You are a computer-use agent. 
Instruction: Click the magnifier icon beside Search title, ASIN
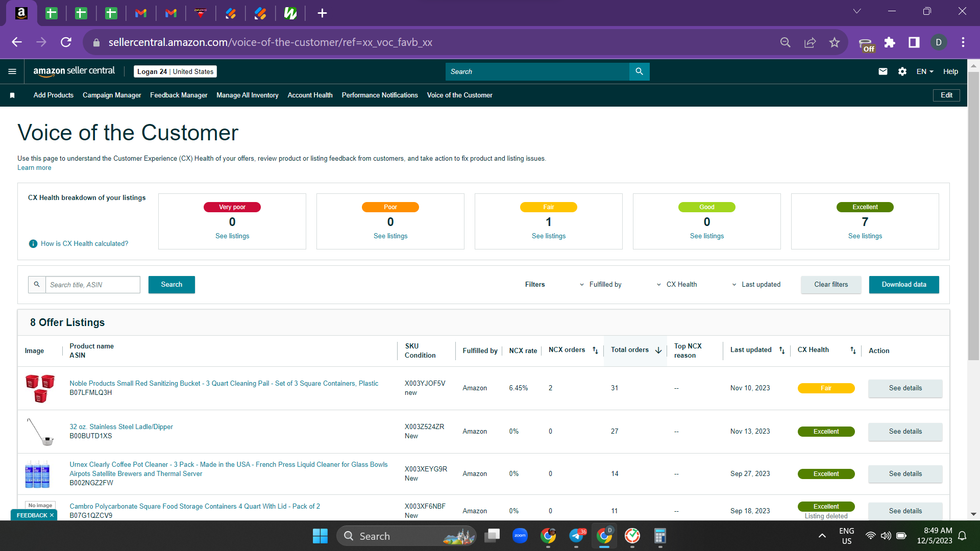point(37,285)
